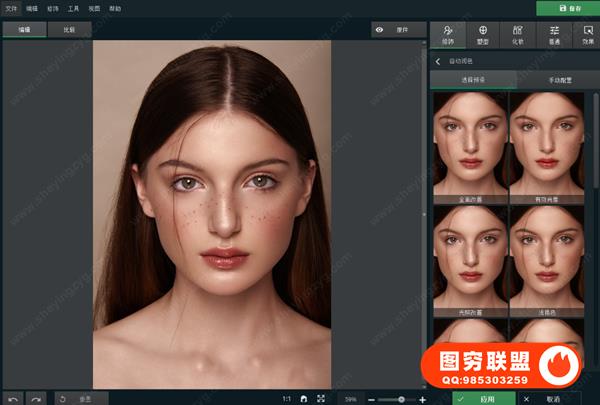The image size is (600, 405).
Task: Open the 效果 effects panel icon
Action: tap(587, 34)
